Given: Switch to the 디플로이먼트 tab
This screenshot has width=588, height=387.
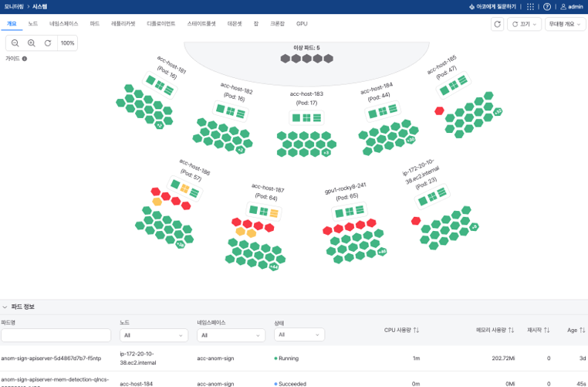Looking at the screenshot, I should 161,24.
